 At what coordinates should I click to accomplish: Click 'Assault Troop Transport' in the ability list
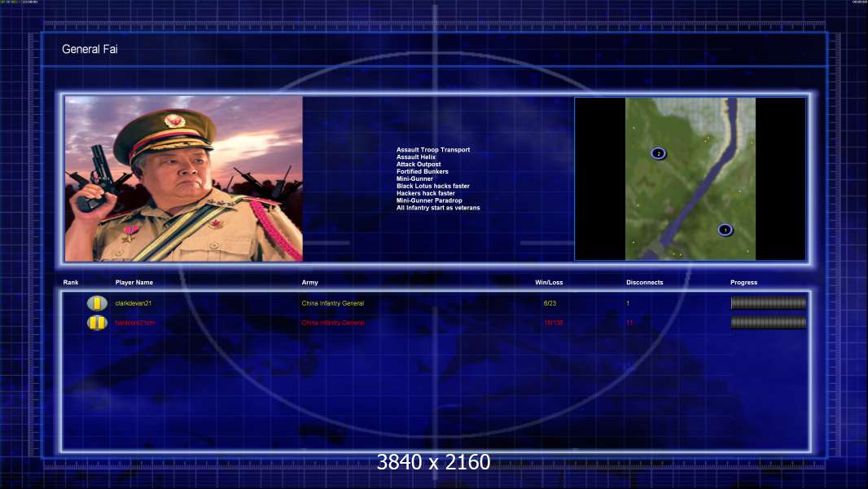pyautogui.click(x=433, y=149)
